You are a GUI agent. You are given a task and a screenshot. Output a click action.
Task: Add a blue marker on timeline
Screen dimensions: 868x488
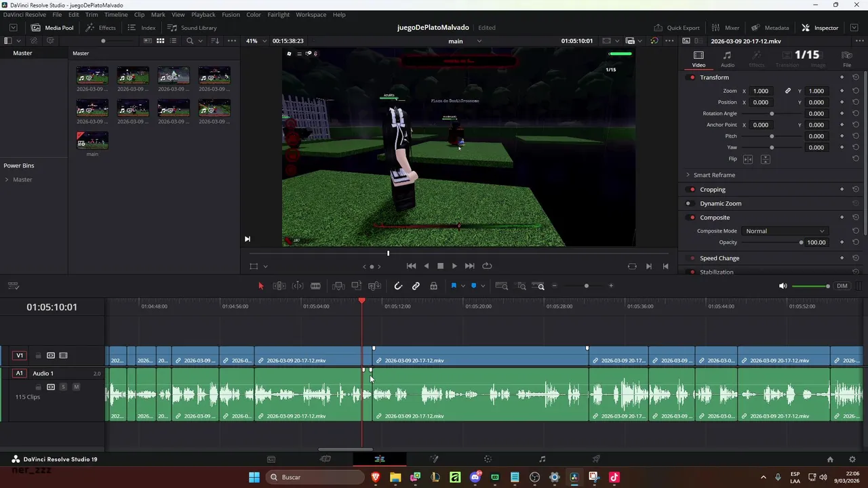tap(473, 286)
